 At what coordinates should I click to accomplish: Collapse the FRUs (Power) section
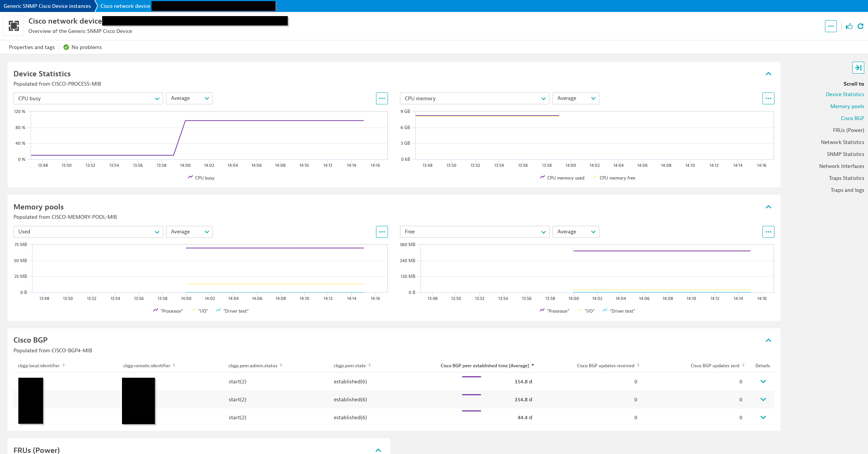(x=378, y=450)
